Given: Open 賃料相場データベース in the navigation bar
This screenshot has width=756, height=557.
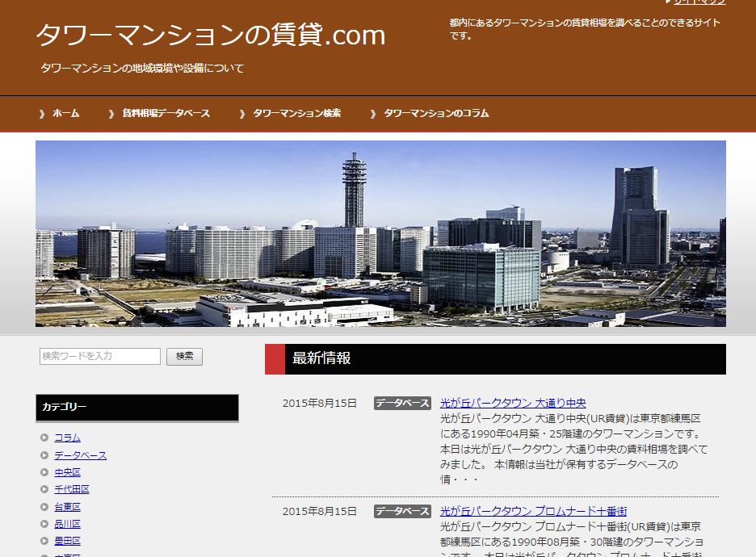Looking at the screenshot, I should [166, 114].
